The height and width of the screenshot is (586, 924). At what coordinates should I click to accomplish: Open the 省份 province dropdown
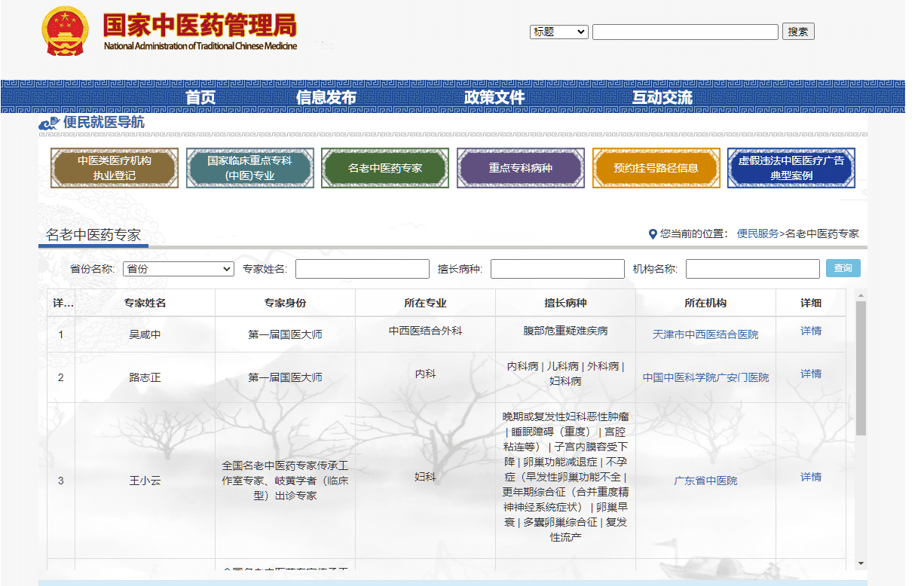(179, 269)
